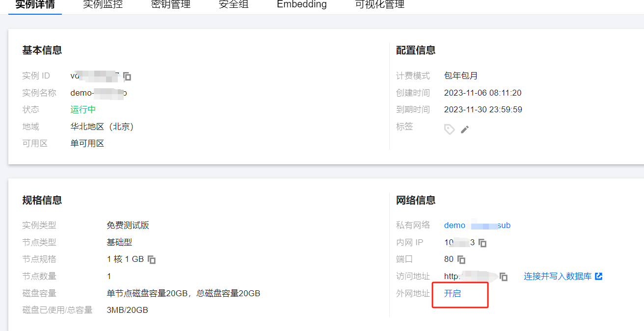
Task: Select the Embedding tab
Action: pos(301,5)
